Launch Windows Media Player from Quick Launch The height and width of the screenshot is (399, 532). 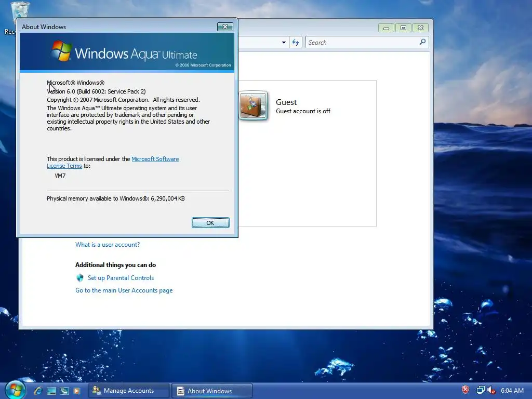tap(77, 391)
